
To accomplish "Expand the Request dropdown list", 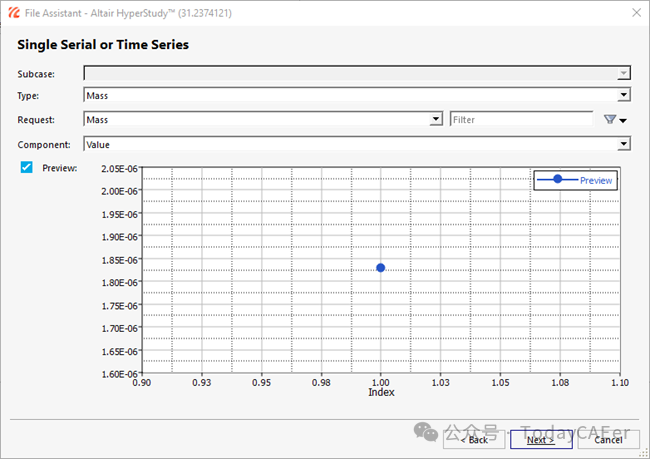I will 435,120.
